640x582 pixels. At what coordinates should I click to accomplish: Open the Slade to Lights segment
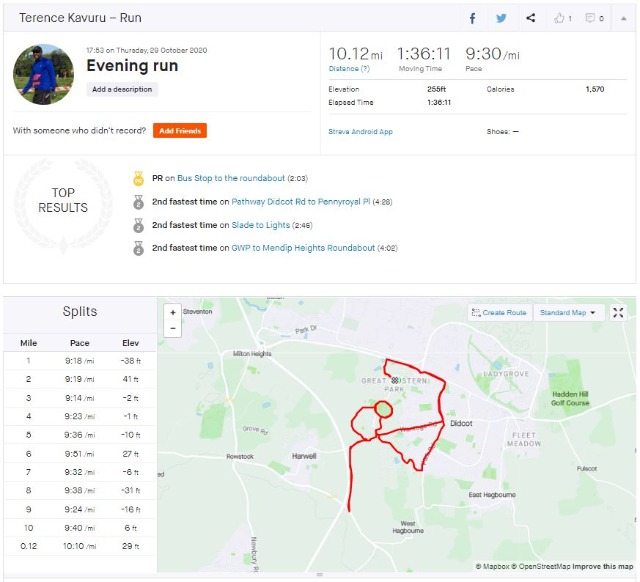(x=262, y=225)
